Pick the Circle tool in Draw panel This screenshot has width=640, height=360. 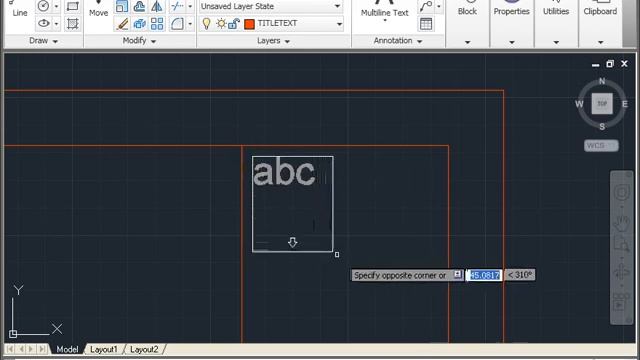click(x=43, y=6)
